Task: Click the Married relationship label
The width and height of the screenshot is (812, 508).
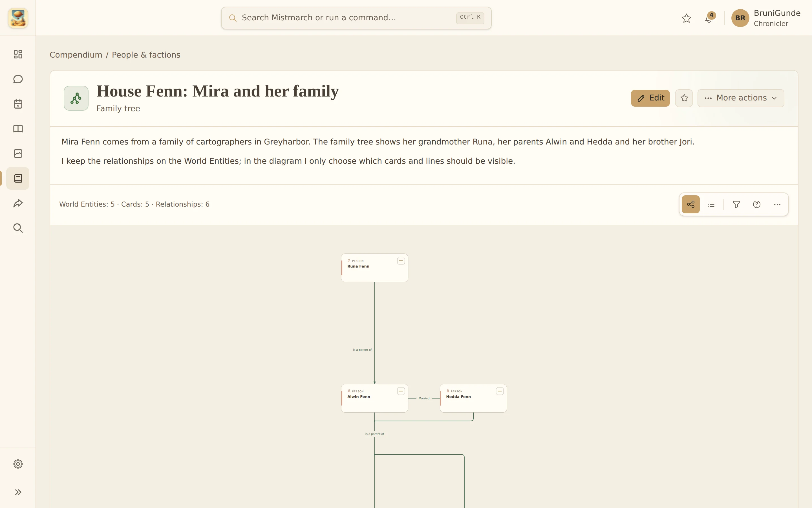Action: click(x=424, y=398)
